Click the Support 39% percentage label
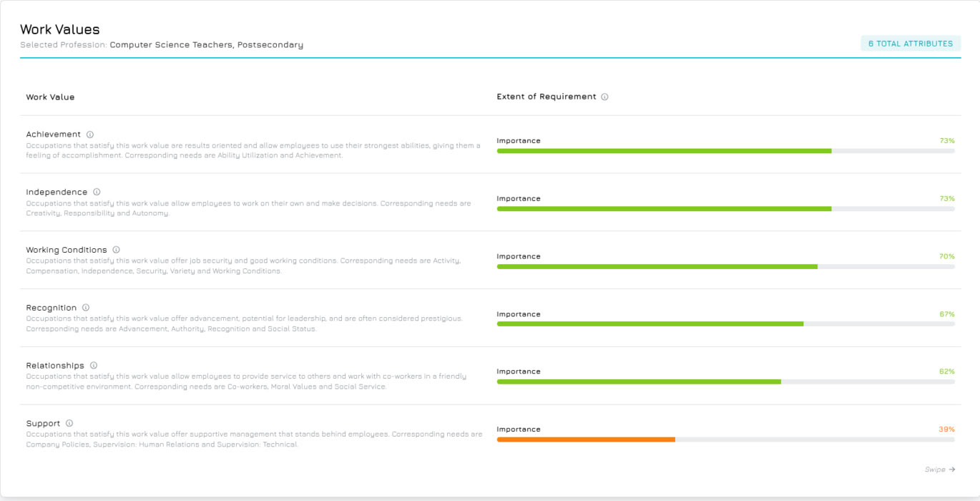This screenshot has height=501, width=980. [946, 429]
